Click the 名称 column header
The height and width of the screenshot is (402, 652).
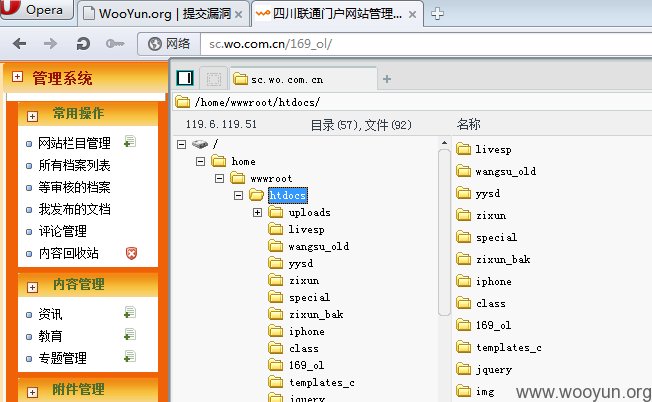tap(469, 124)
